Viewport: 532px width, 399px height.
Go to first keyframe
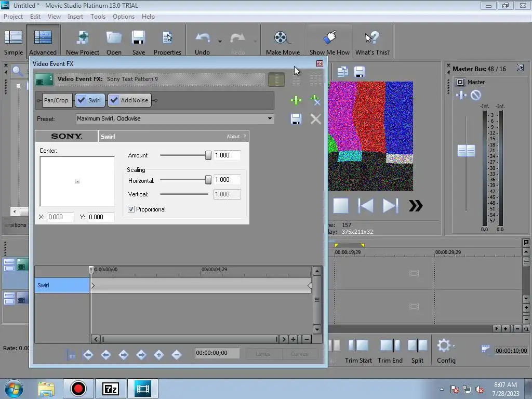[x=88, y=355]
